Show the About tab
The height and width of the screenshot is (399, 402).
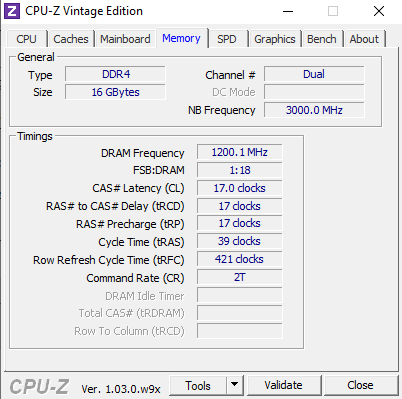tap(364, 39)
